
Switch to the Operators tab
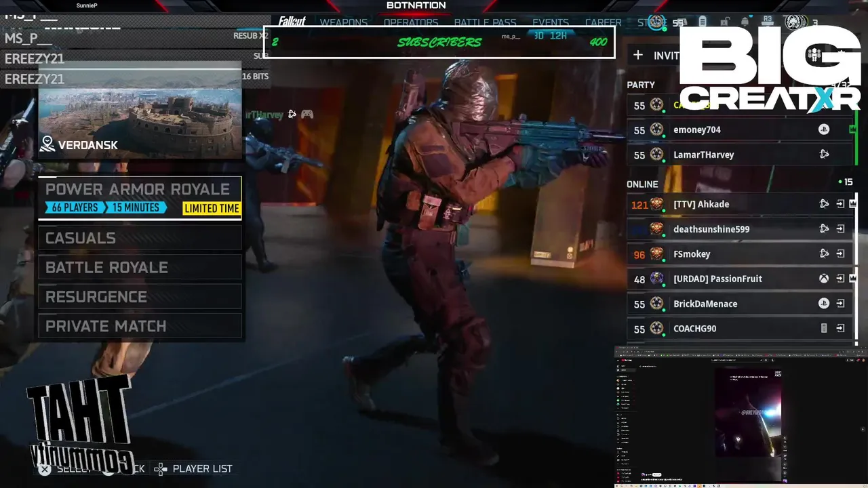(x=411, y=22)
